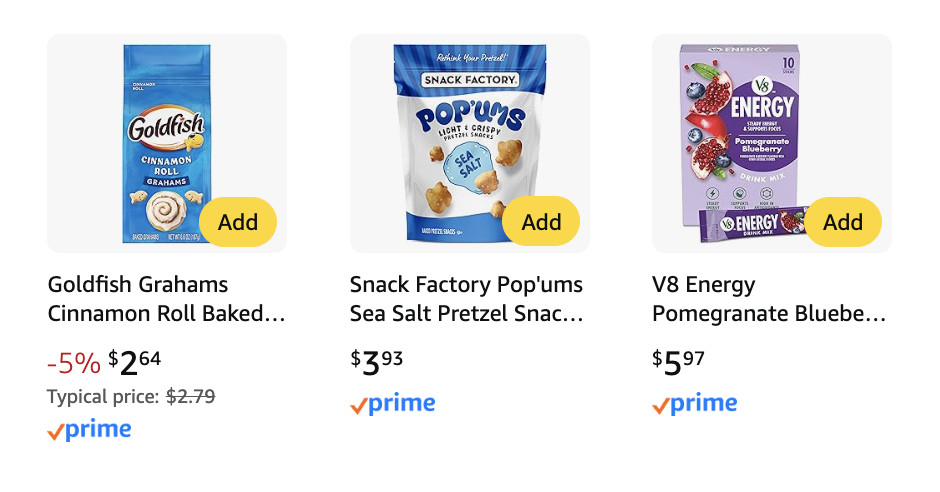This screenshot has height=492, width=940.
Task: Add Snack Factory Pop'ums to cart
Action: (x=541, y=222)
